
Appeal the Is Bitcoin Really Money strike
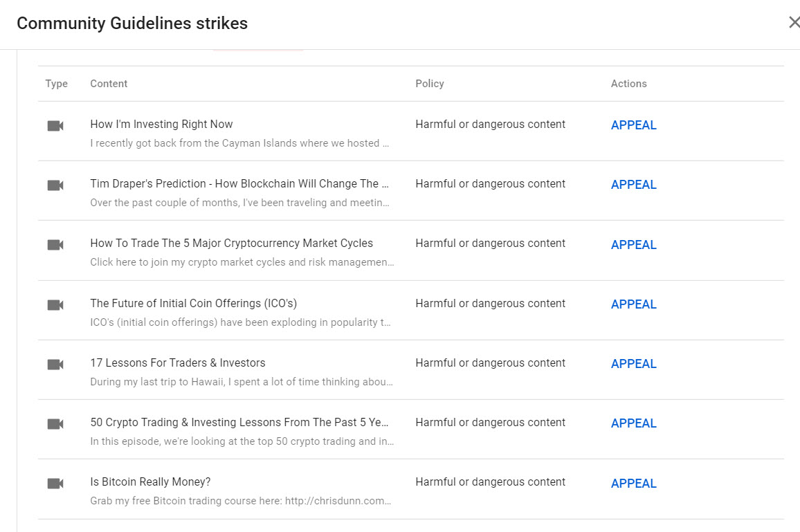pos(633,484)
